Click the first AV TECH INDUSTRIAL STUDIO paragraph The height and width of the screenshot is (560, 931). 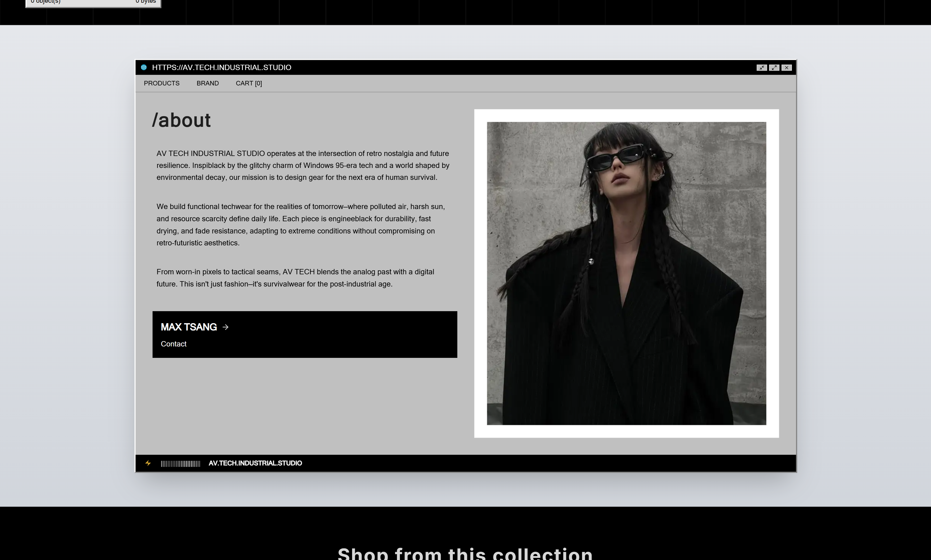tap(303, 165)
